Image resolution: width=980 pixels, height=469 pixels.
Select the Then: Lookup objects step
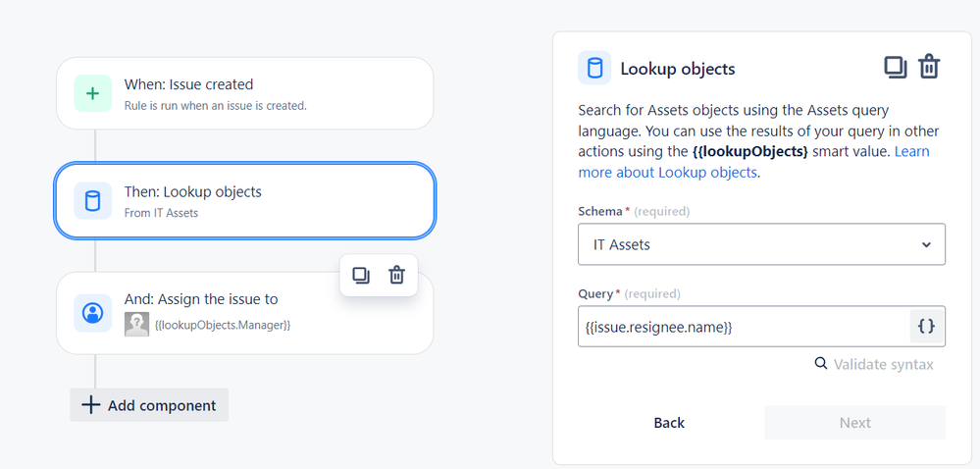pos(245,201)
